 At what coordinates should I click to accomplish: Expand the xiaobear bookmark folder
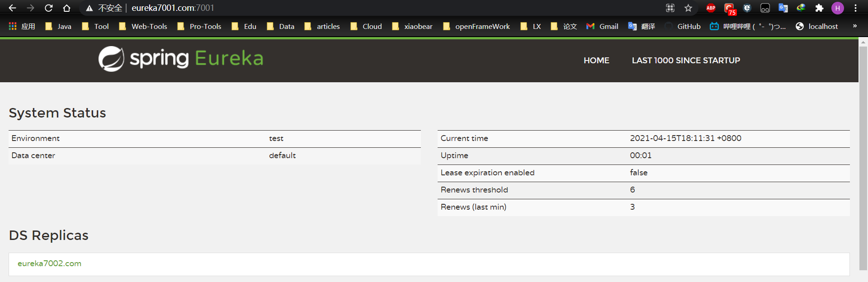(x=412, y=26)
